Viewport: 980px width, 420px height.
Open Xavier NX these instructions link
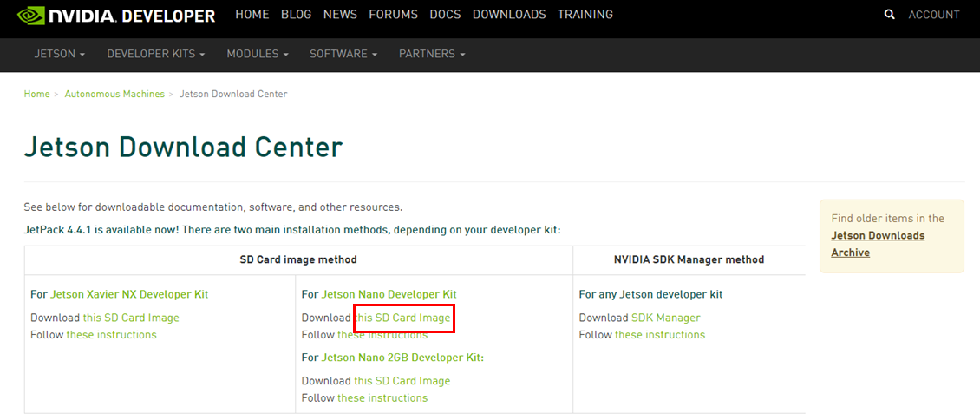tap(111, 334)
